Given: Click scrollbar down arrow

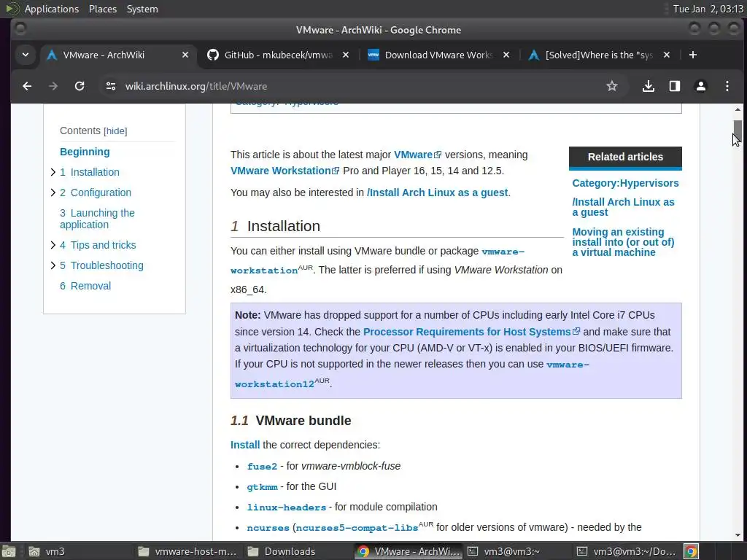Looking at the screenshot, I should (x=738, y=535).
